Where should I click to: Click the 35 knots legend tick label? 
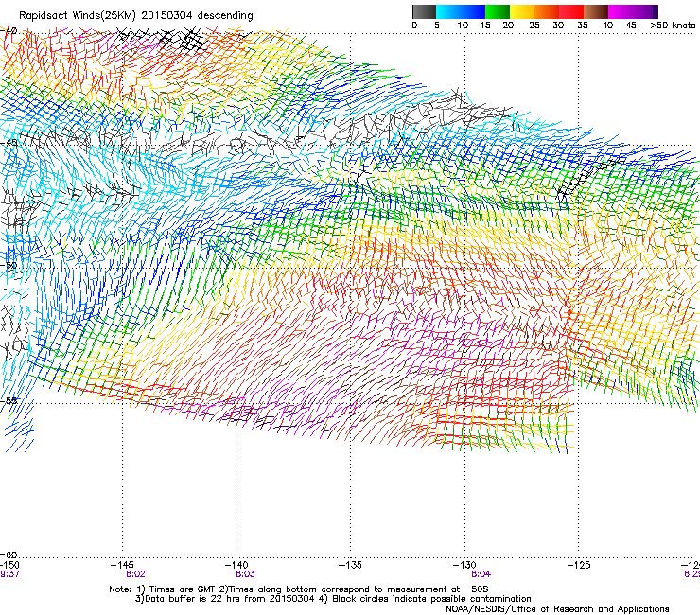tap(583, 26)
